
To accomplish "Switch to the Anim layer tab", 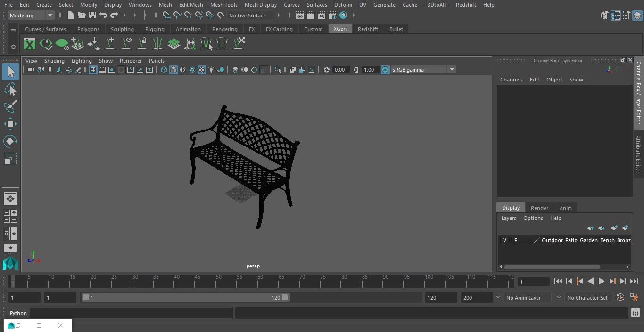I will (x=565, y=208).
